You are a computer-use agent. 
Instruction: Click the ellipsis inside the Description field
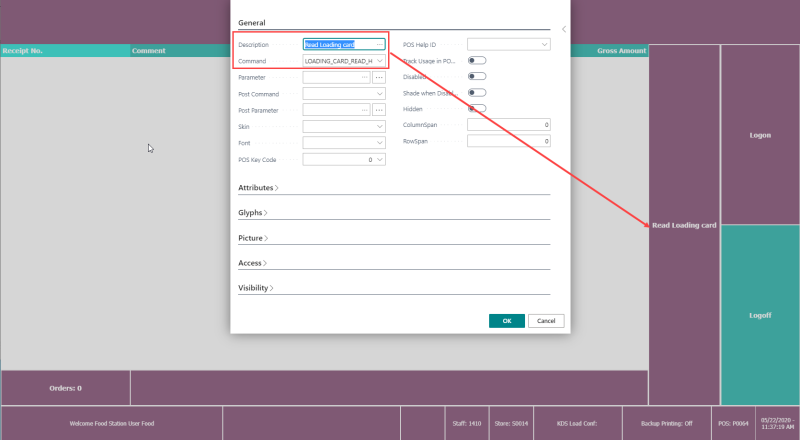tap(380, 45)
